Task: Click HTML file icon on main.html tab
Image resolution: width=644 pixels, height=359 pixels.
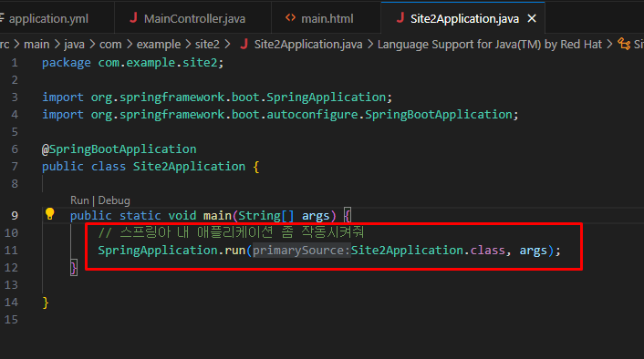Action: (290, 17)
